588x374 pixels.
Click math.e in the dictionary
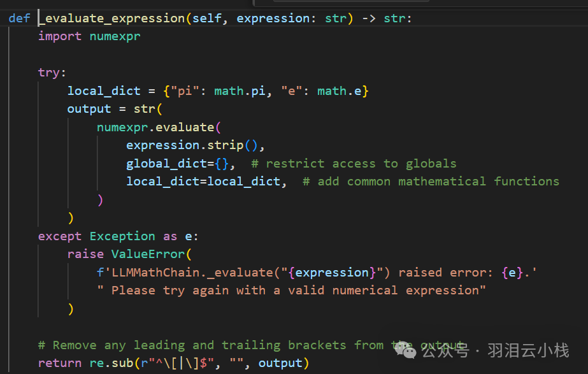pyautogui.click(x=340, y=90)
